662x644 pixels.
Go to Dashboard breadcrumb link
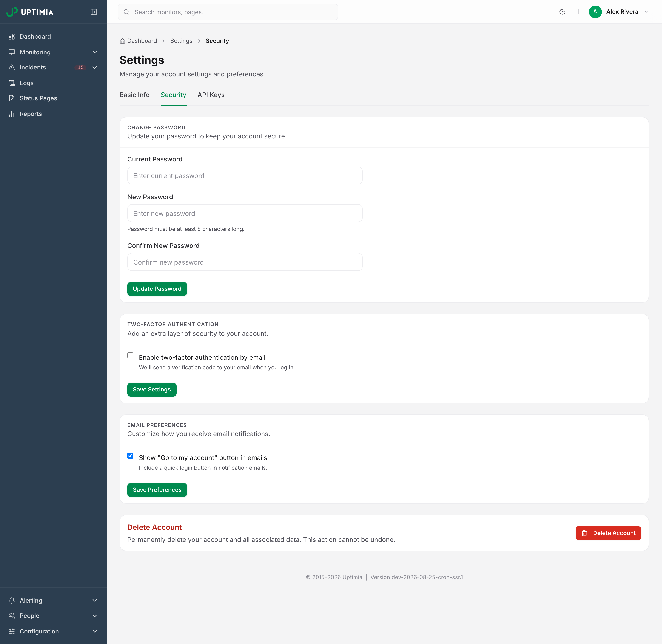[142, 41]
